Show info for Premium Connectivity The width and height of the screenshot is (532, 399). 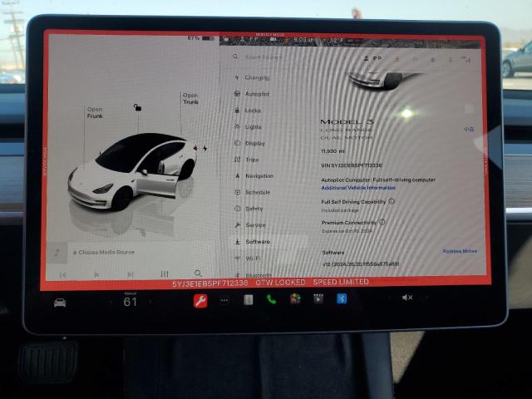click(382, 222)
